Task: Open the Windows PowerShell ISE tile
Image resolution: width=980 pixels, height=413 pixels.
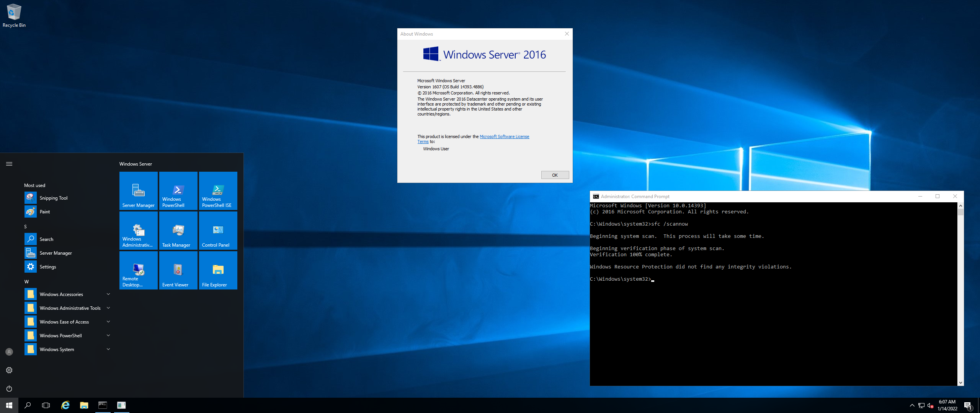Action: [218, 190]
